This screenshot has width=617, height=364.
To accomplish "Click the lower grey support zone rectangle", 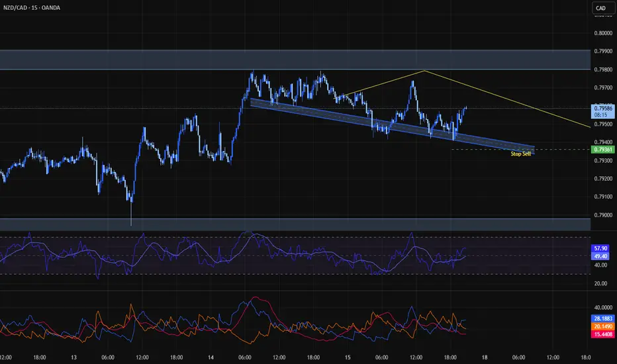I will [x=295, y=224].
